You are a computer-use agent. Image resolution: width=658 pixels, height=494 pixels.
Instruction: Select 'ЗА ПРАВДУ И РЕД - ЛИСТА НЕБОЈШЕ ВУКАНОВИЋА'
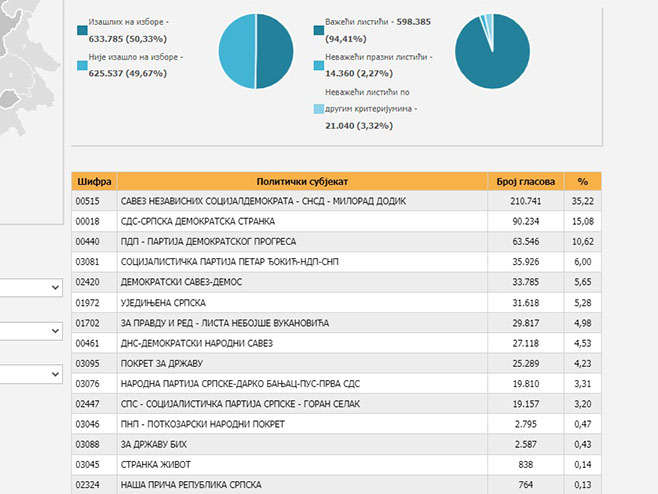coord(336,323)
